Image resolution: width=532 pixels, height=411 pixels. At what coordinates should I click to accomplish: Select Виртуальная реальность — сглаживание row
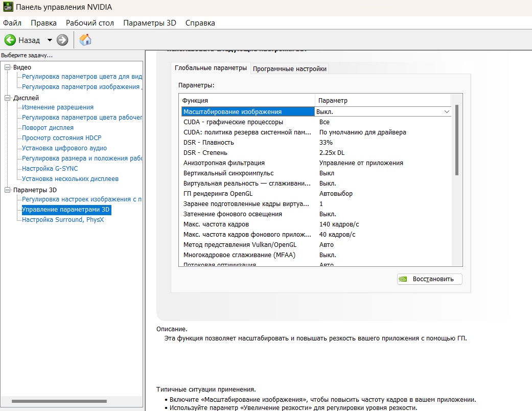[316, 184]
